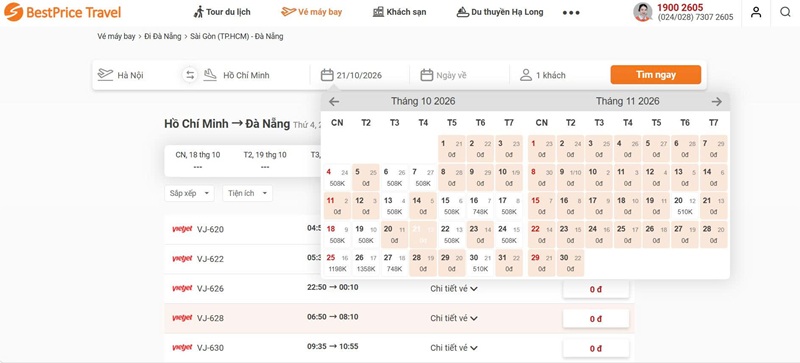Select October 26 priced 1358K

(366, 263)
